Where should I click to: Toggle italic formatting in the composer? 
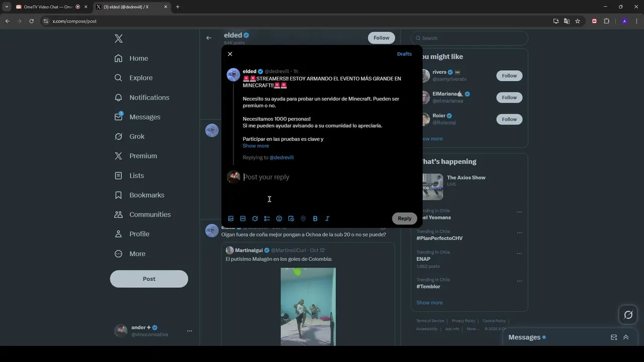point(328,219)
